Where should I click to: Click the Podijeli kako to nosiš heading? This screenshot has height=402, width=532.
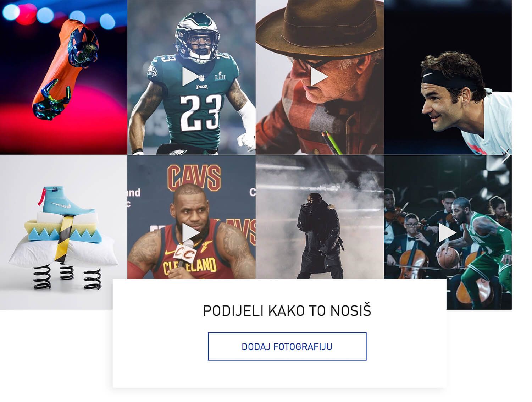coord(287,311)
